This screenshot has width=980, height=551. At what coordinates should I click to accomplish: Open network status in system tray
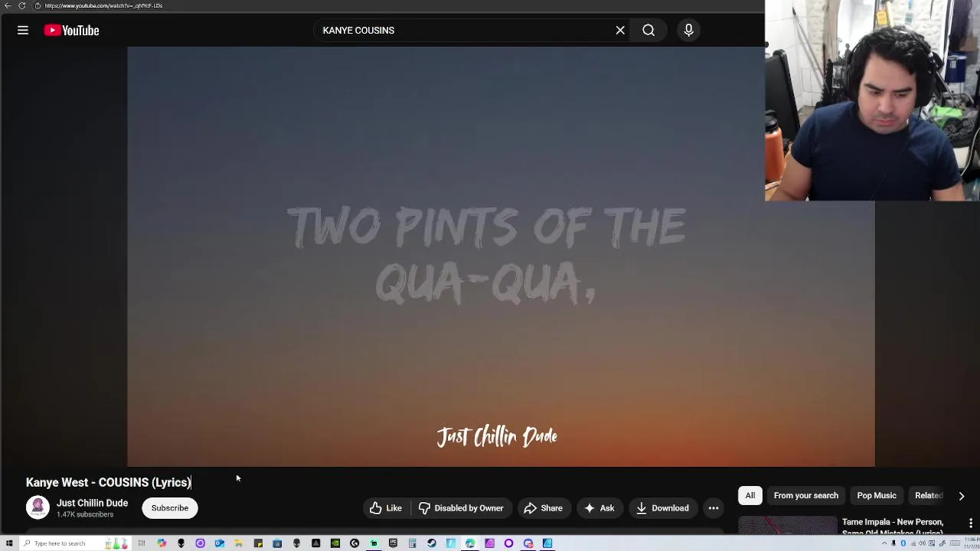(914, 543)
